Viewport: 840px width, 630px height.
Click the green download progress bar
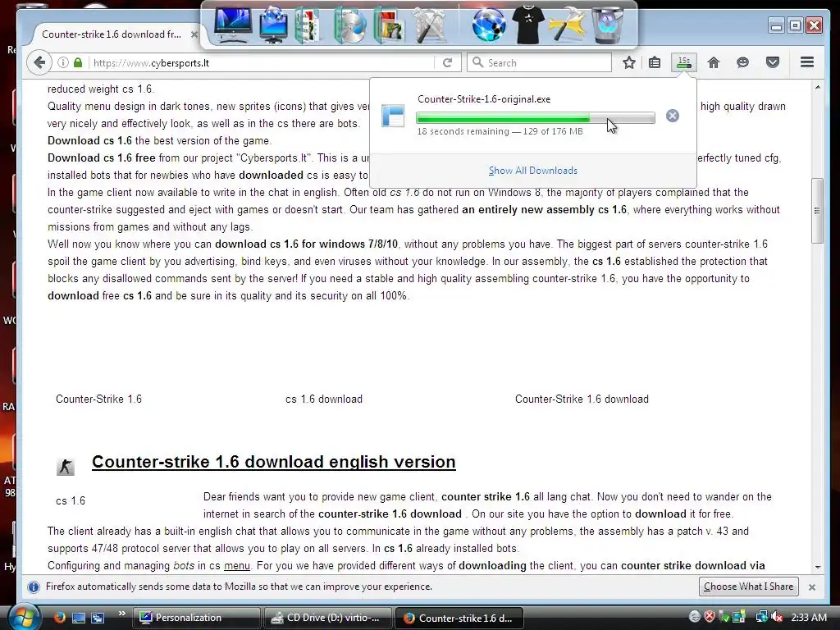tap(535, 118)
